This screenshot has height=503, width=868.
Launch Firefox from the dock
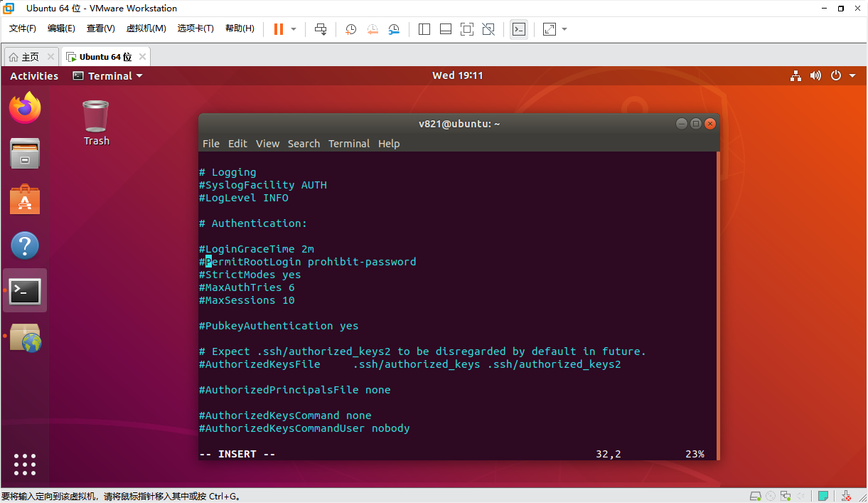pyautogui.click(x=25, y=108)
